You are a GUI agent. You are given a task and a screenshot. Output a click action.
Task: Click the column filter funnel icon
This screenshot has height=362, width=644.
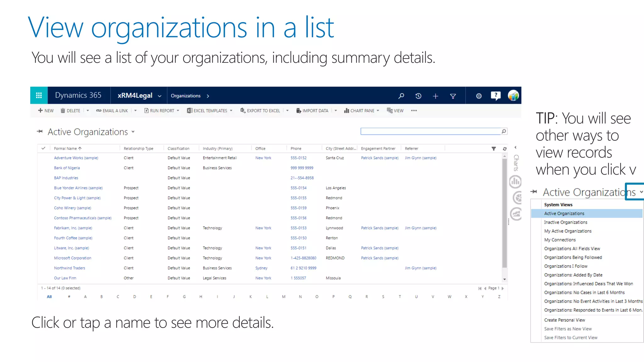[494, 149]
